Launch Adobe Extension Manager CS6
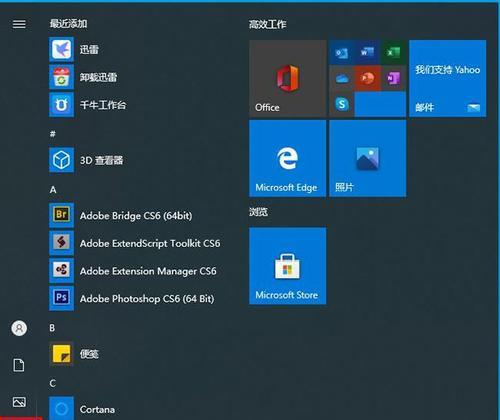This screenshot has width=500, height=420. pos(61,271)
